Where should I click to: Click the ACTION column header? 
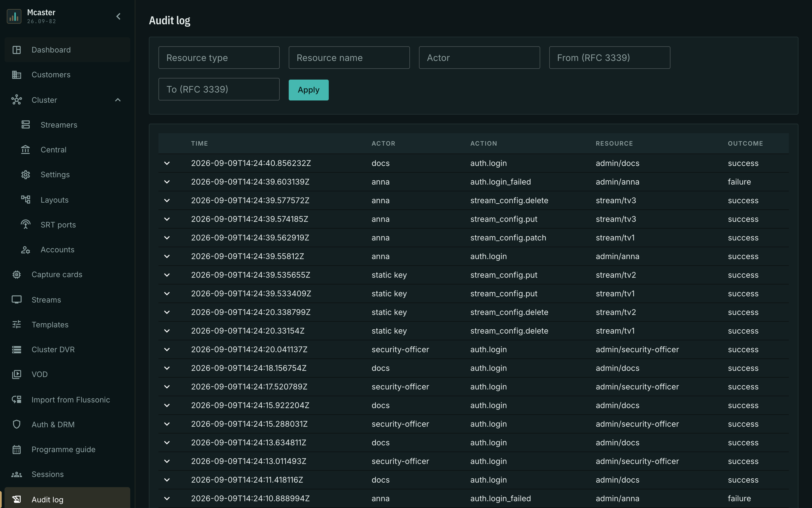click(484, 143)
